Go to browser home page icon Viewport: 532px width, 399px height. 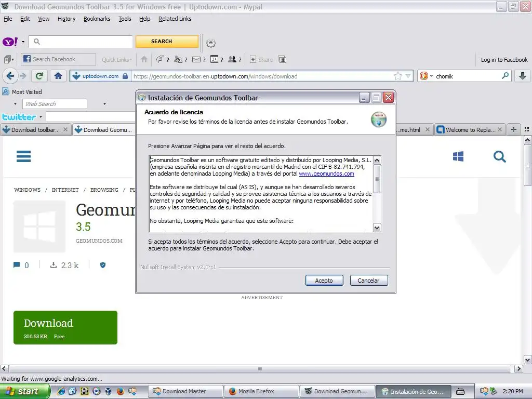pos(58,76)
